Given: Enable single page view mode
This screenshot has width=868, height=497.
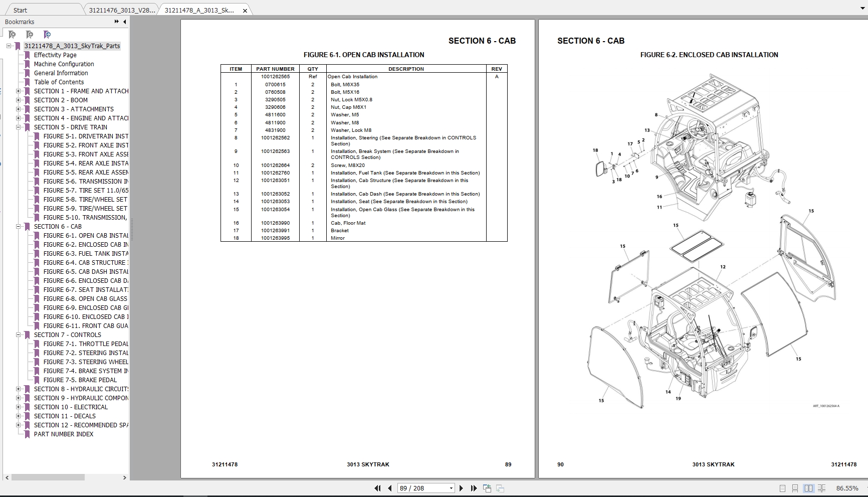Looking at the screenshot, I should [783, 488].
